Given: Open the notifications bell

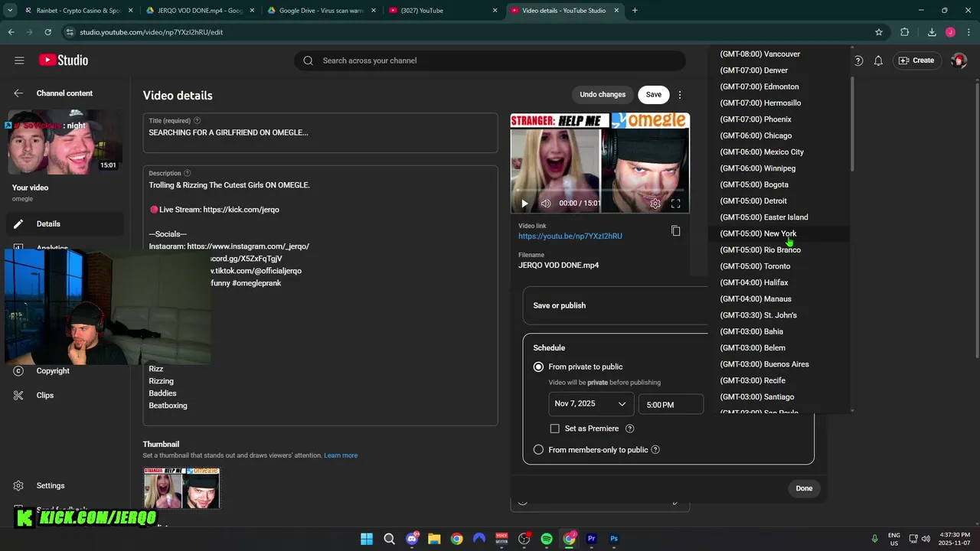Looking at the screenshot, I should [879, 60].
